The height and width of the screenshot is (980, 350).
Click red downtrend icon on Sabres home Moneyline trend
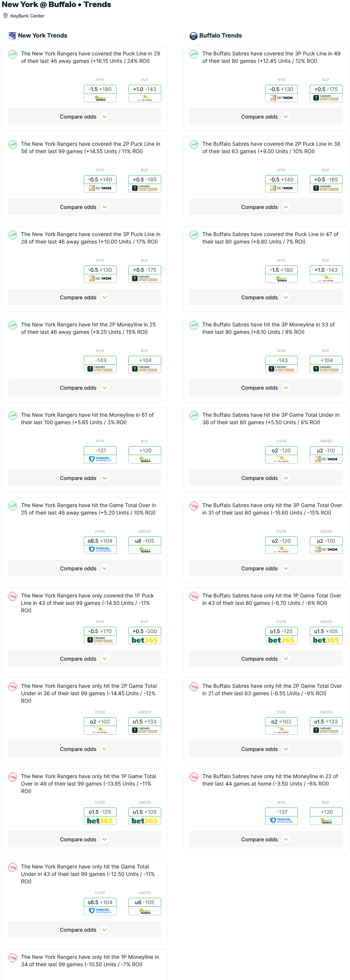click(194, 777)
